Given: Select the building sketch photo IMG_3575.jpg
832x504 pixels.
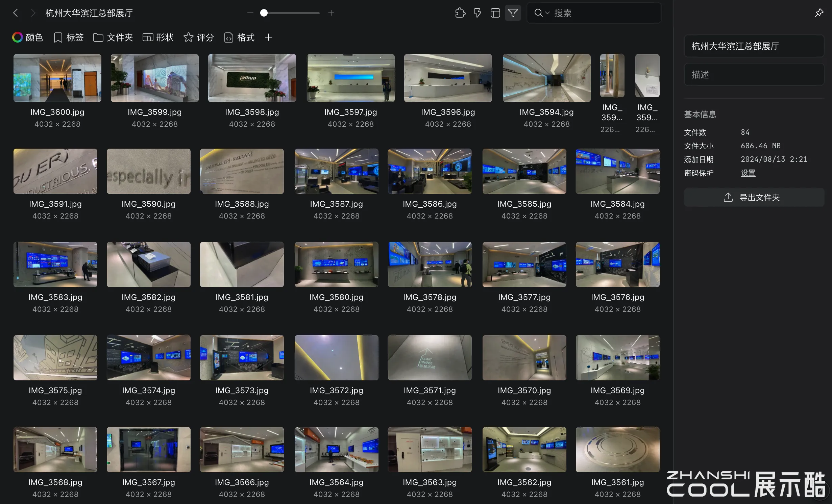Looking at the screenshot, I should tap(55, 358).
